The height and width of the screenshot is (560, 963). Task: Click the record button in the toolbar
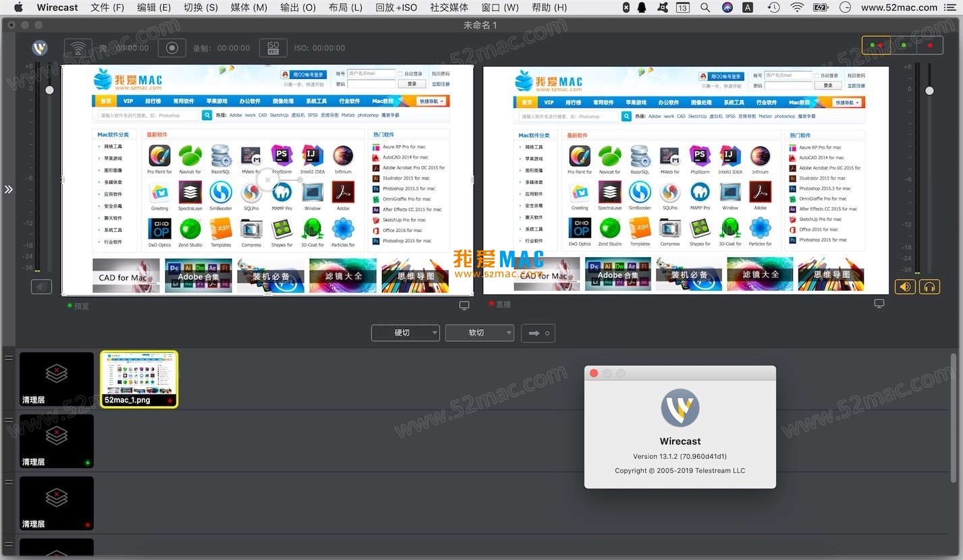[x=171, y=47]
